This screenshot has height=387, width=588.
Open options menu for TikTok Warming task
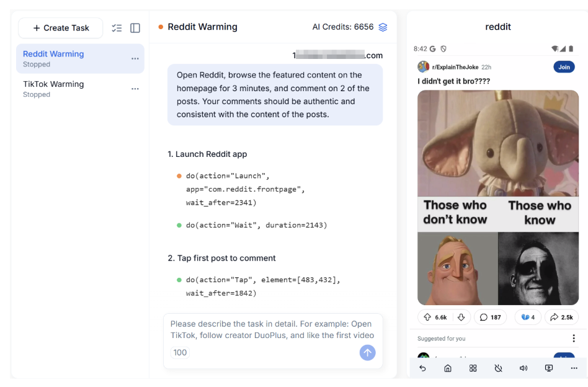click(x=135, y=89)
